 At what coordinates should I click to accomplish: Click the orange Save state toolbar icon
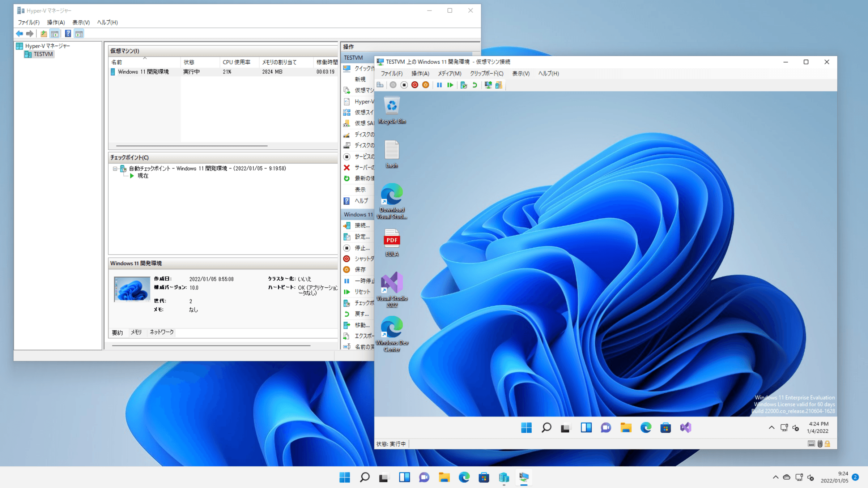(x=426, y=85)
